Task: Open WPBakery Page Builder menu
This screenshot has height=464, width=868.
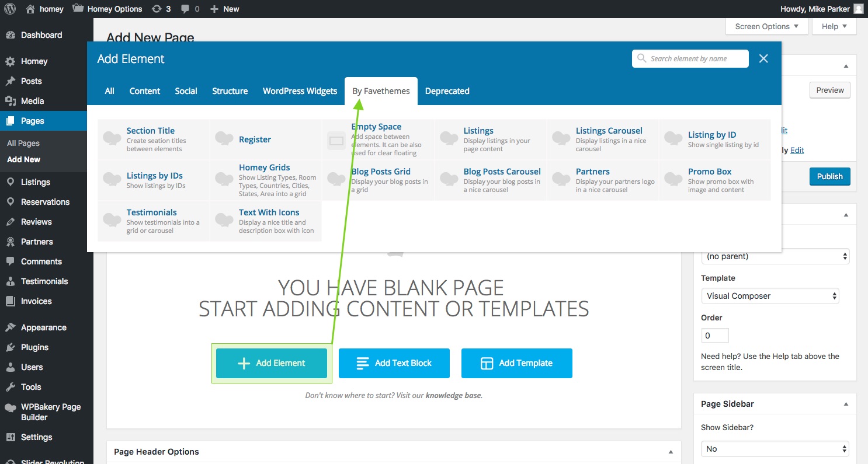Action: pyautogui.click(x=47, y=412)
